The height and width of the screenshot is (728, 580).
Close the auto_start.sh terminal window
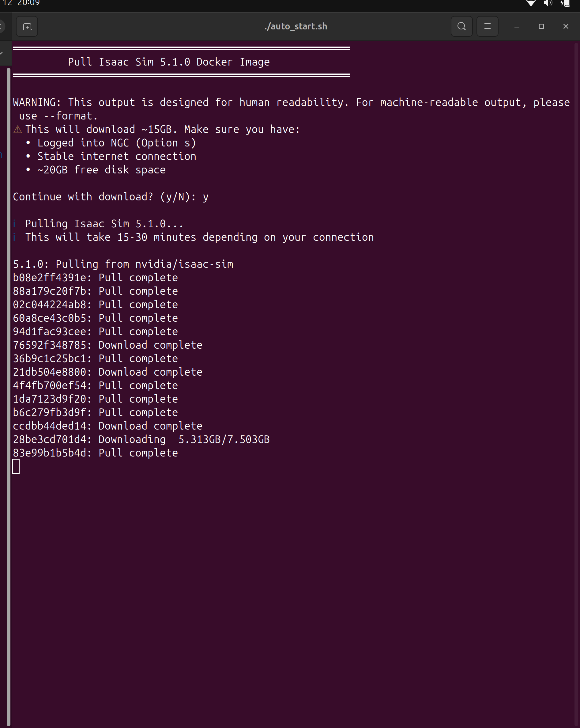click(x=566, y=26)
